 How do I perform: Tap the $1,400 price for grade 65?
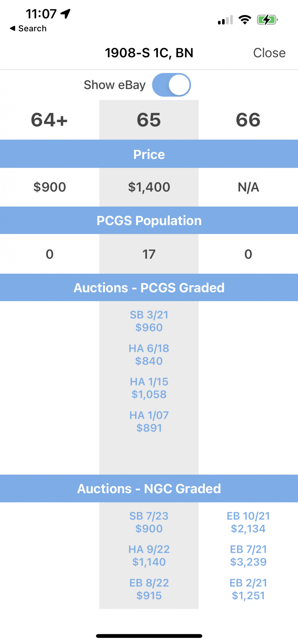(149, 187)
